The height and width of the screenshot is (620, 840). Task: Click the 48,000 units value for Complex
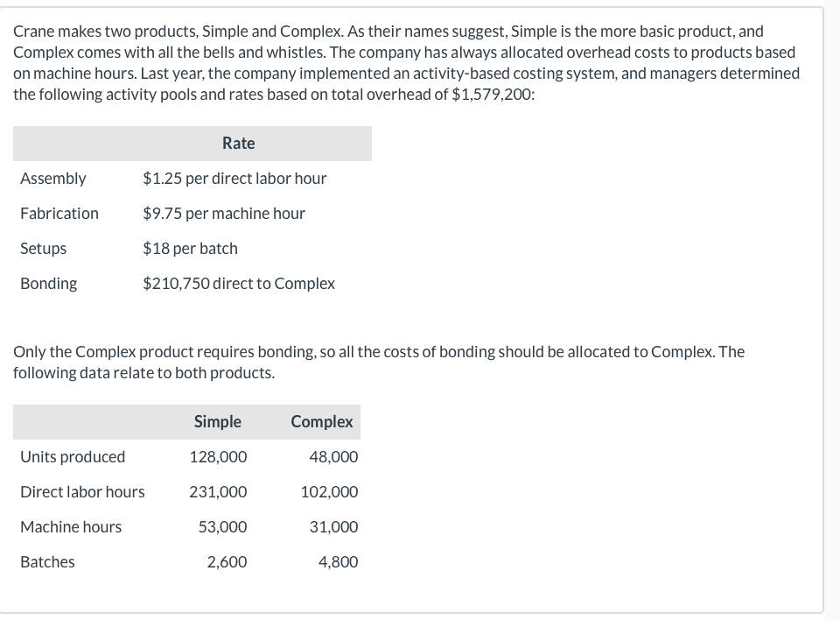coord(333,457)
